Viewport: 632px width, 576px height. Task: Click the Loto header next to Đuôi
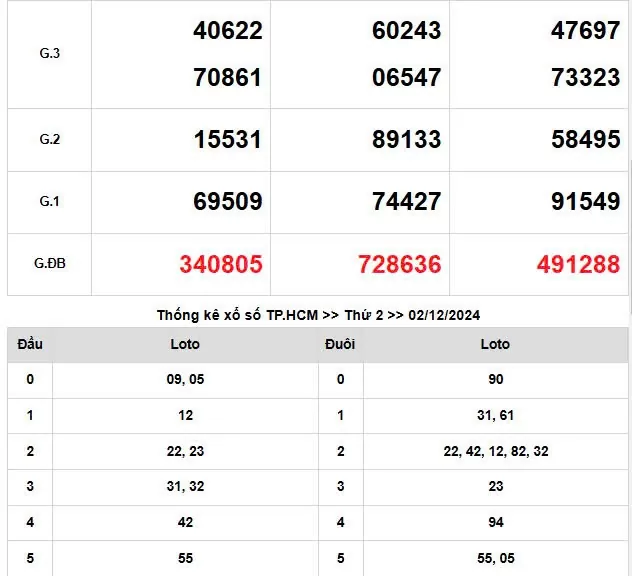[495, 344]
